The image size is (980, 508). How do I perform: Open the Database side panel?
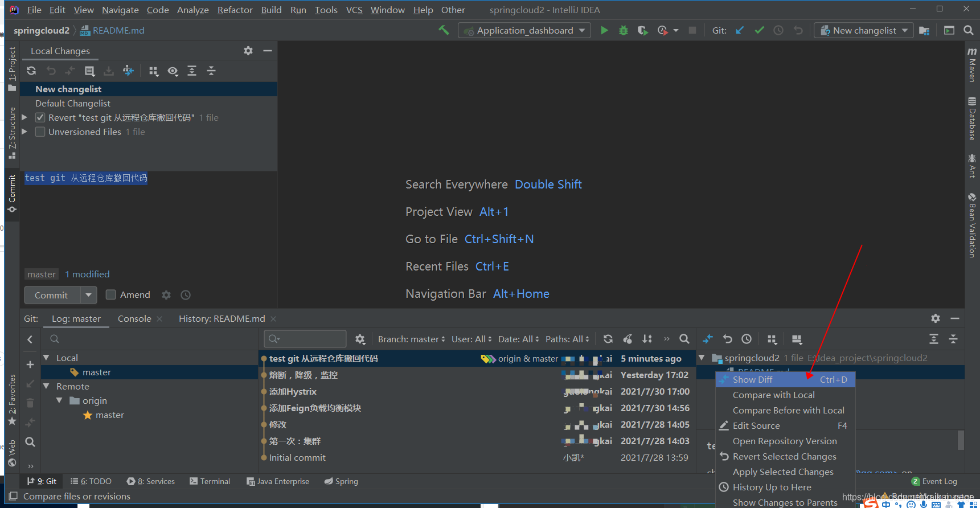(972, 118)
